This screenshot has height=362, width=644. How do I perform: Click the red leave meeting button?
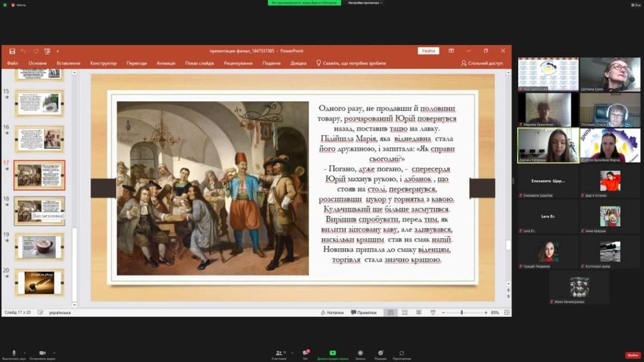point(633,355)
